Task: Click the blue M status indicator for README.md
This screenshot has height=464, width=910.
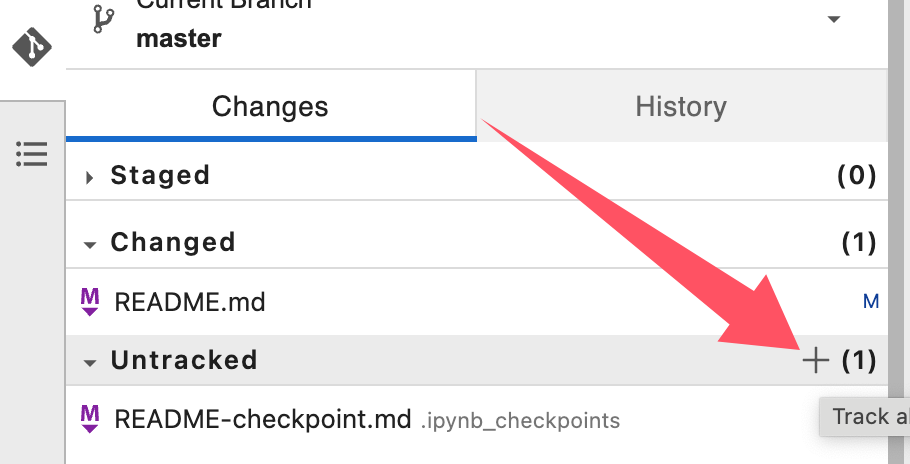Action: [871, 302]
